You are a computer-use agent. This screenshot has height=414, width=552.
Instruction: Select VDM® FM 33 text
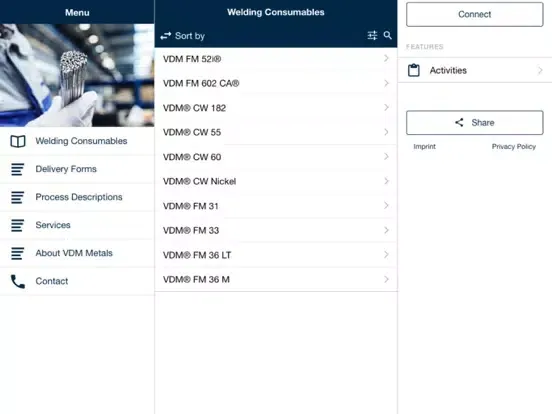[191, 231]
